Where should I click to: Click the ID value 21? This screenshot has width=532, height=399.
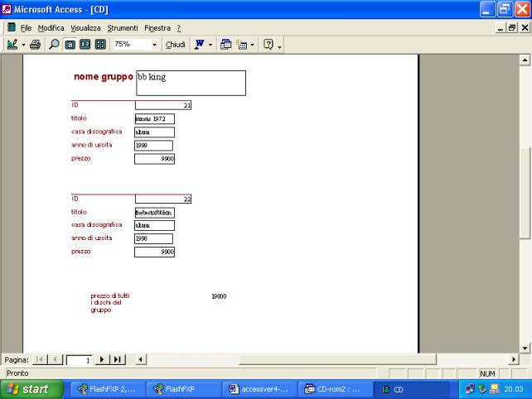pos(163,105)
